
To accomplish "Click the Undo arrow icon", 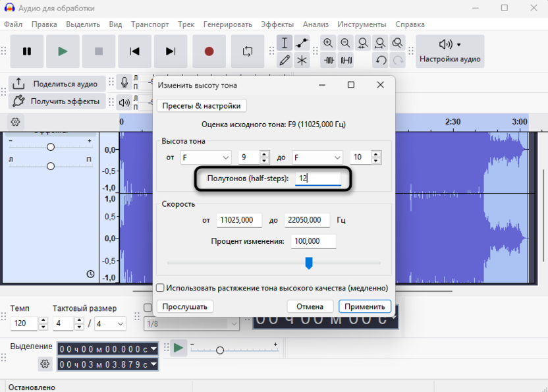I will (381, 61).
